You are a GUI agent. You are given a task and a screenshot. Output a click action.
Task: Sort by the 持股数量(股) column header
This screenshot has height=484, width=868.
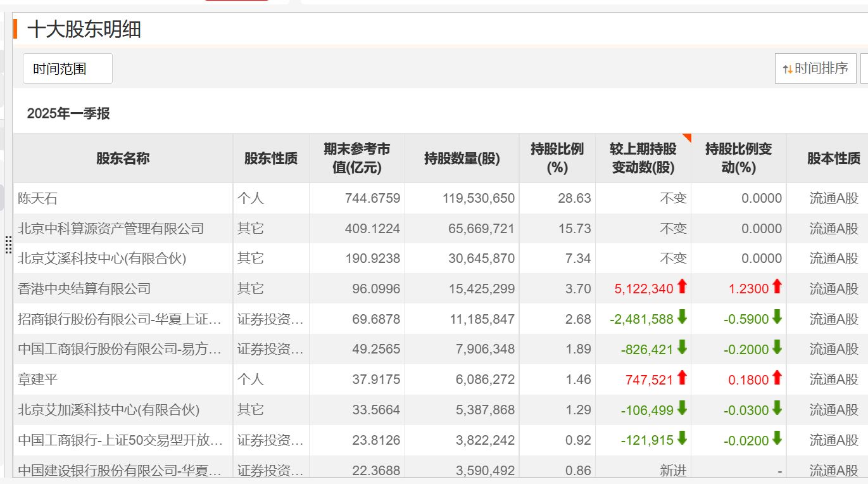[462, 158]
